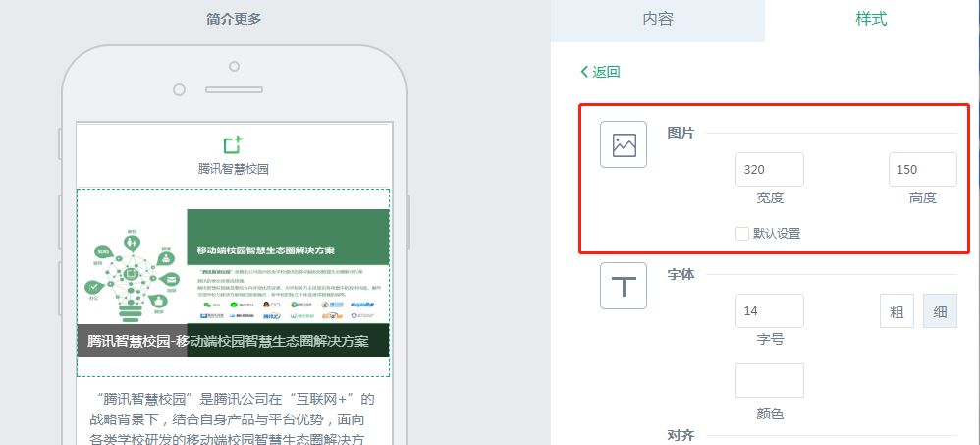Click the 简介更多 page heading

234,20
